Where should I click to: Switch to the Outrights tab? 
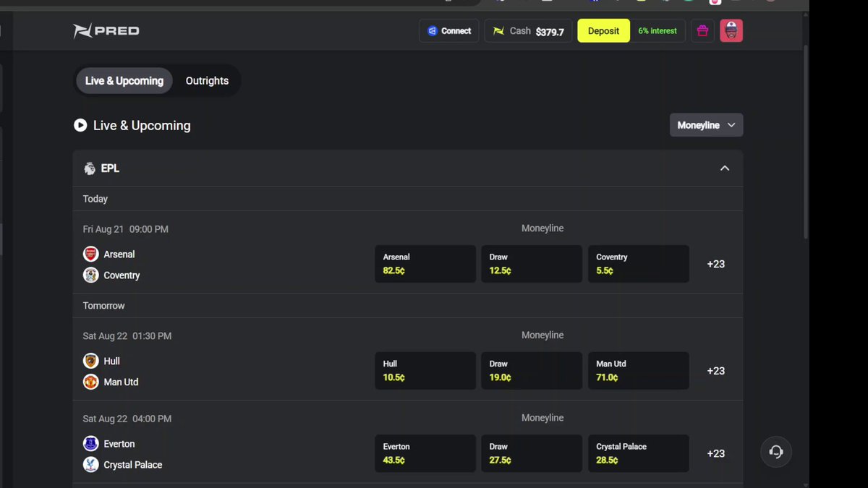click(207, 81)
